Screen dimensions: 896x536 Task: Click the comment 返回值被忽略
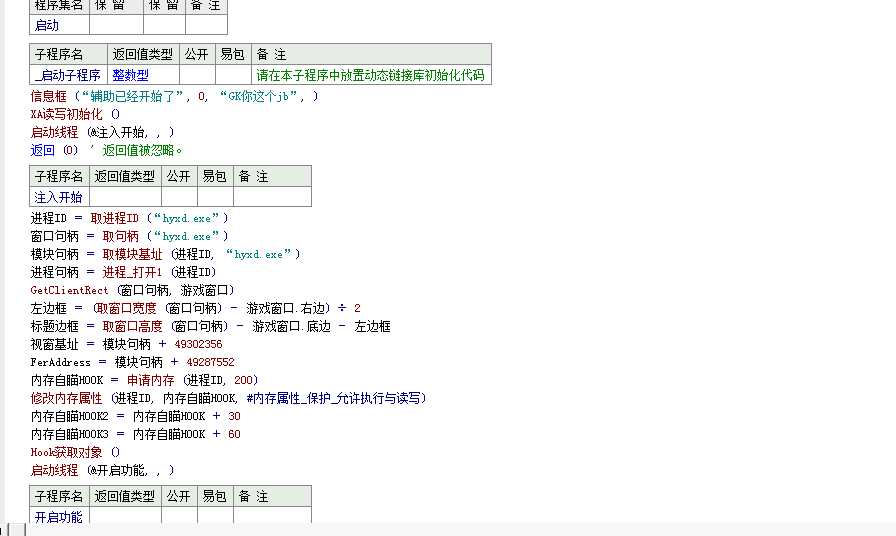(142, 151)
